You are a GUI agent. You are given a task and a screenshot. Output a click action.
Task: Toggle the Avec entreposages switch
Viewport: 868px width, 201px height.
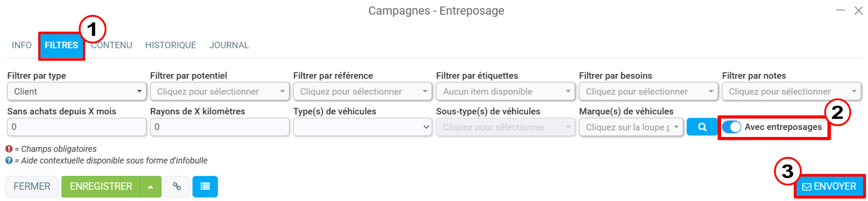tap(732, 127)
